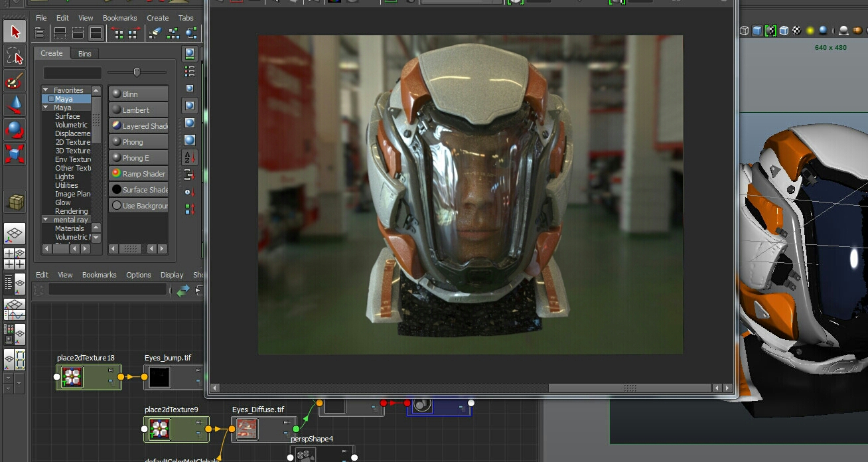Select extra large swatches view option
The height and width of the screenshot is (462, 868).
point(190,140)
